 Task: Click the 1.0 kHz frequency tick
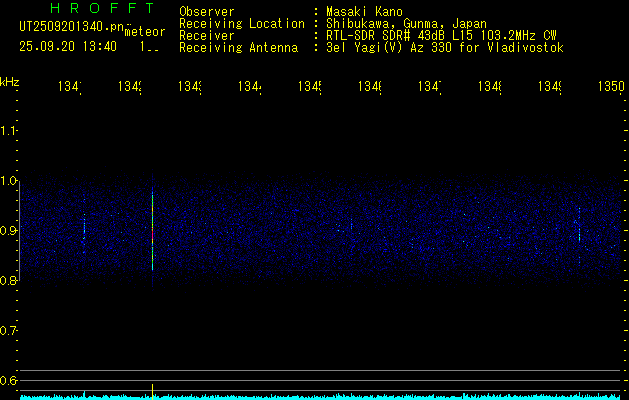pyautogui.click(x=9, y=181)
